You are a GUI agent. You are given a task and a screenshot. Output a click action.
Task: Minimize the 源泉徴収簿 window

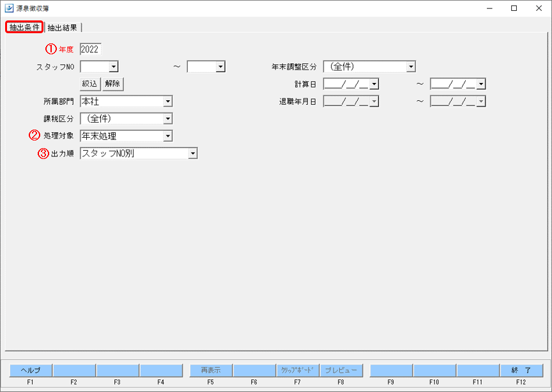[489, 8]
